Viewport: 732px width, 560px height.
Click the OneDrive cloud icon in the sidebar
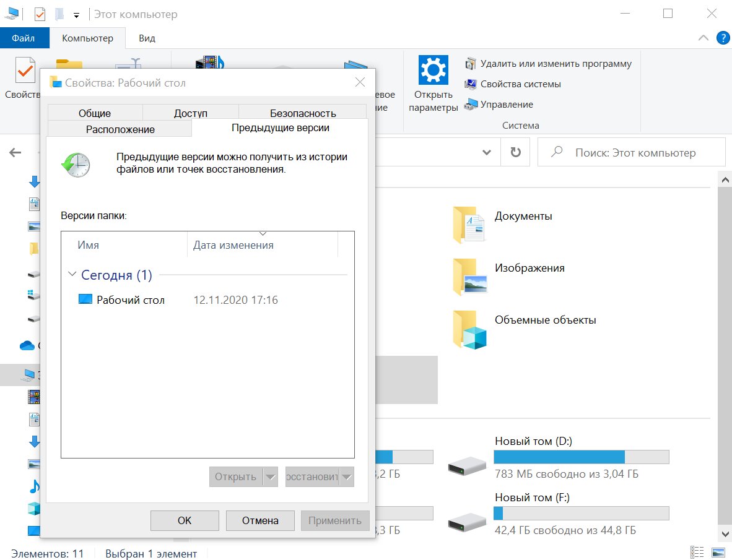click(x=27, y=345)
